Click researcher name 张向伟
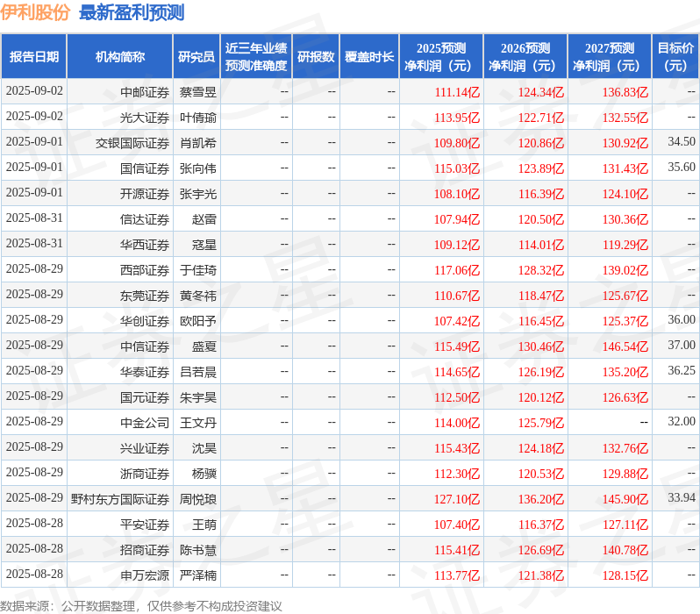 tap(198, 168)
